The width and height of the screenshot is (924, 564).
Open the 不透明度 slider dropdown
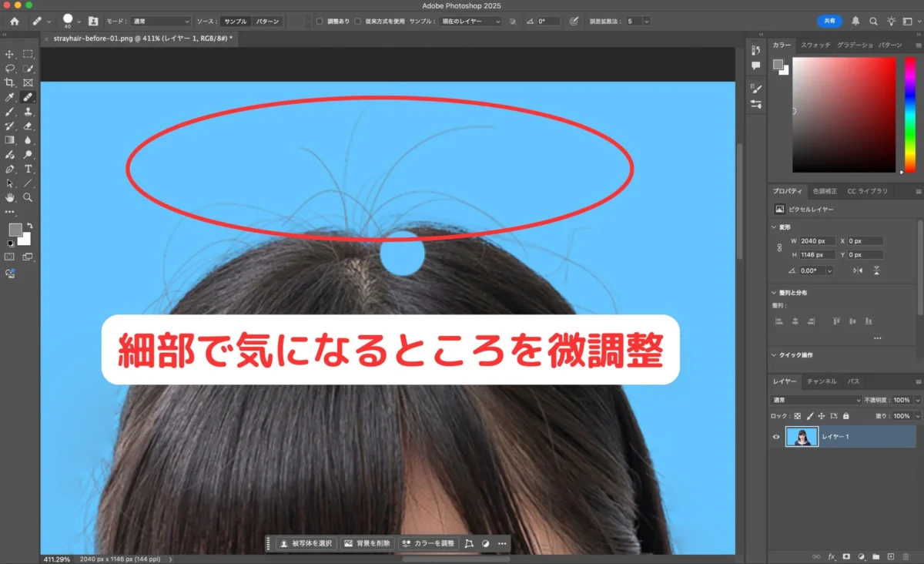[918, 401]
